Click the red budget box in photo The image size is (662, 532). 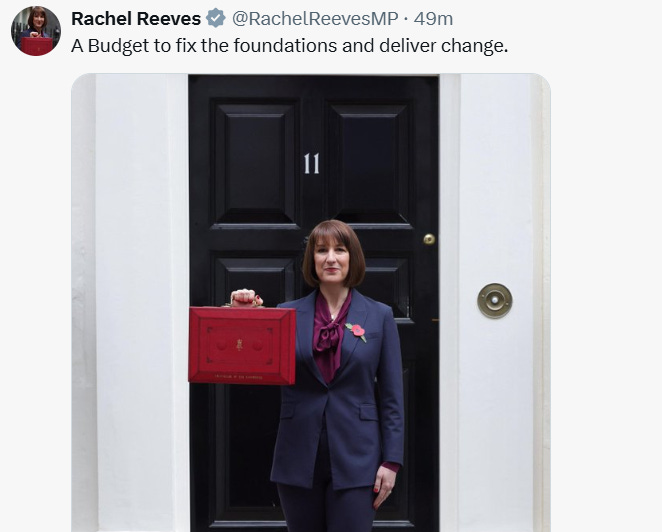point(242,345)
